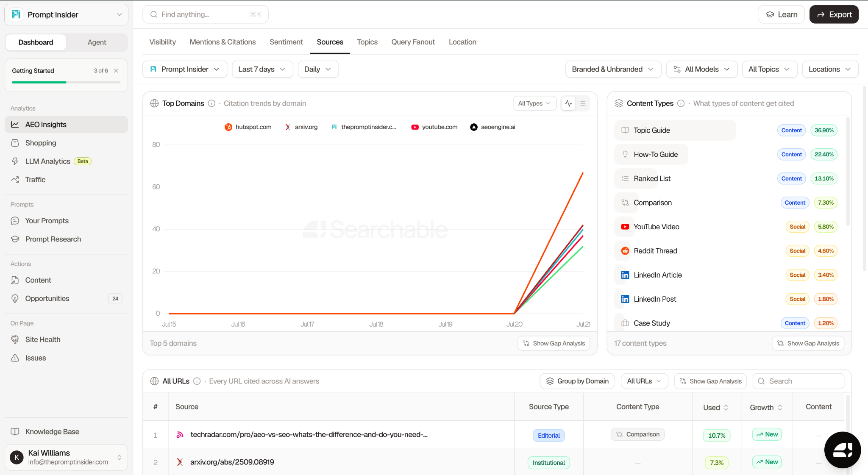This screenshot has width=868, height=475.
Task: Switch to the Location tab
Action: pyautogui.click(x=462, y=42)
